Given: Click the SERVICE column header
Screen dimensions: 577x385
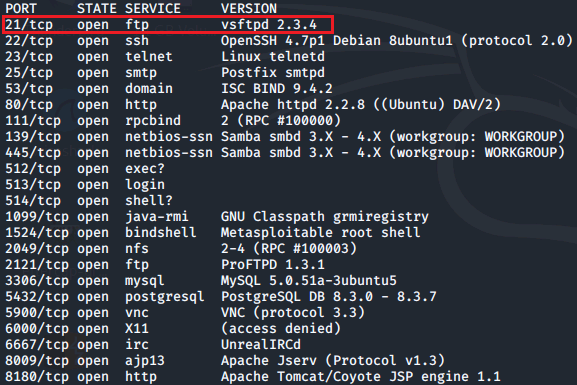Looking at the screenshot, I should pyautogui.click(x=153, y=8).
